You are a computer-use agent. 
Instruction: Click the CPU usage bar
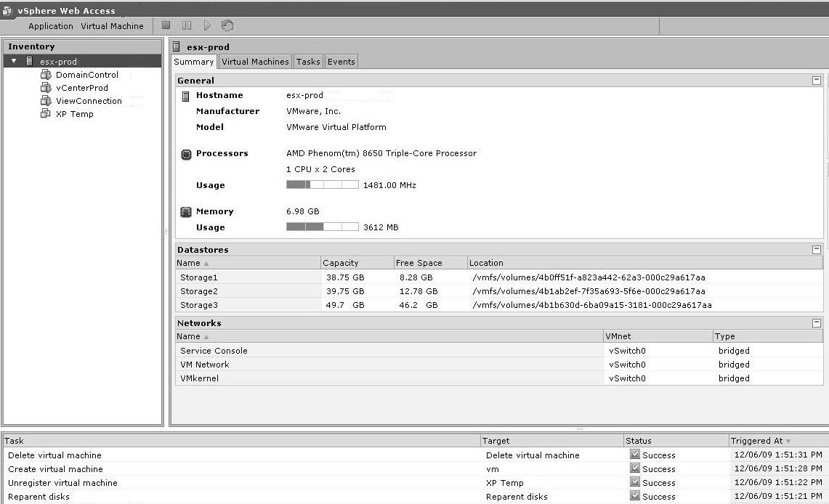point(323,184)
